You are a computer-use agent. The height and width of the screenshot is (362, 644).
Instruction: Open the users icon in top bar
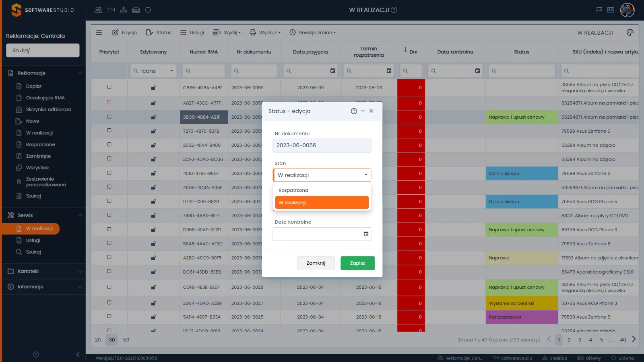point(98,10)
